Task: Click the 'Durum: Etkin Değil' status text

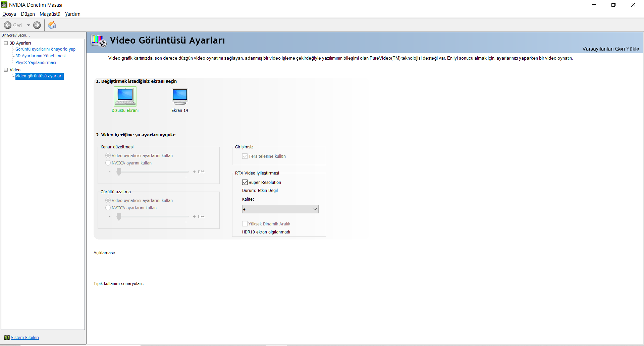Action: click(x=260, y=191)
